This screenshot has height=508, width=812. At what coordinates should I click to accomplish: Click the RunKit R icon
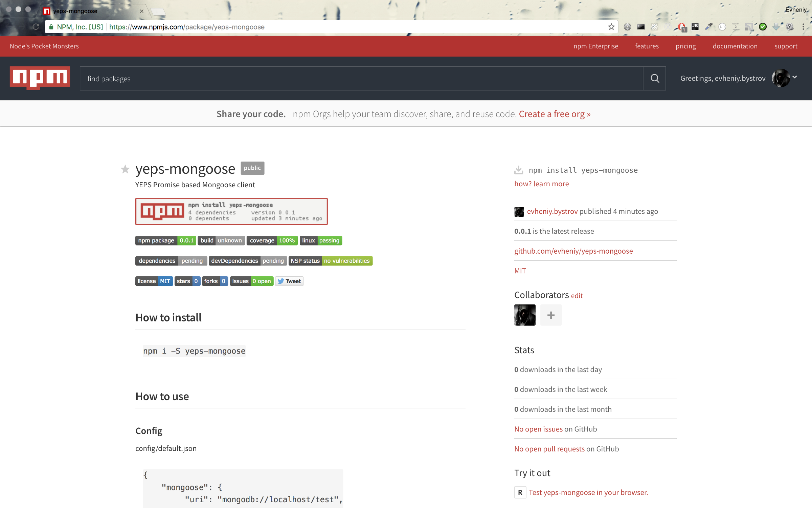(x=520, y=492)
